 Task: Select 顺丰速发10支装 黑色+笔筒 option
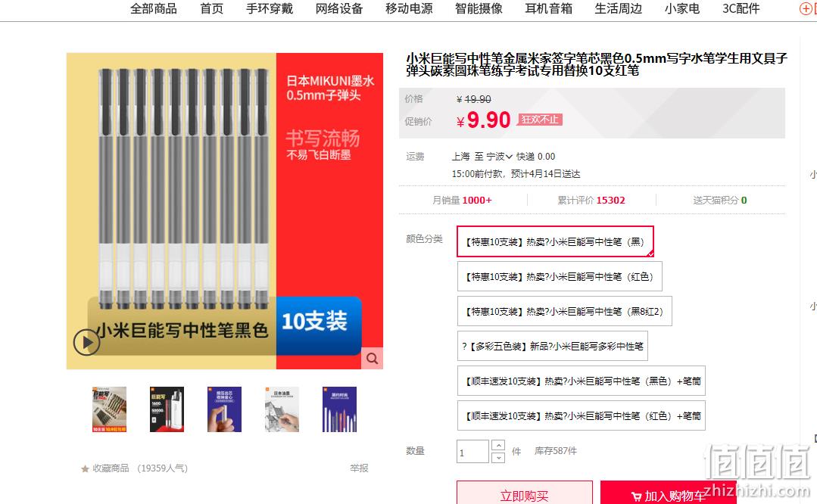click(x=582, y=381)
